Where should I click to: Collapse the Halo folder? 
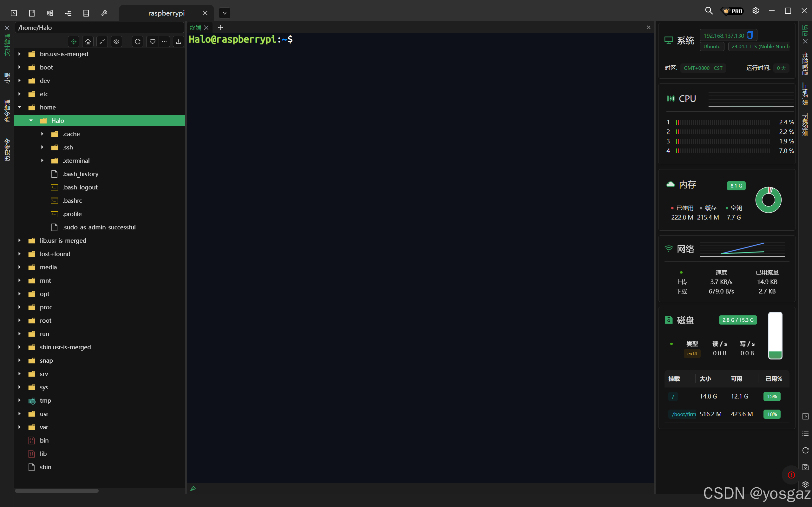tap(31, 120)
